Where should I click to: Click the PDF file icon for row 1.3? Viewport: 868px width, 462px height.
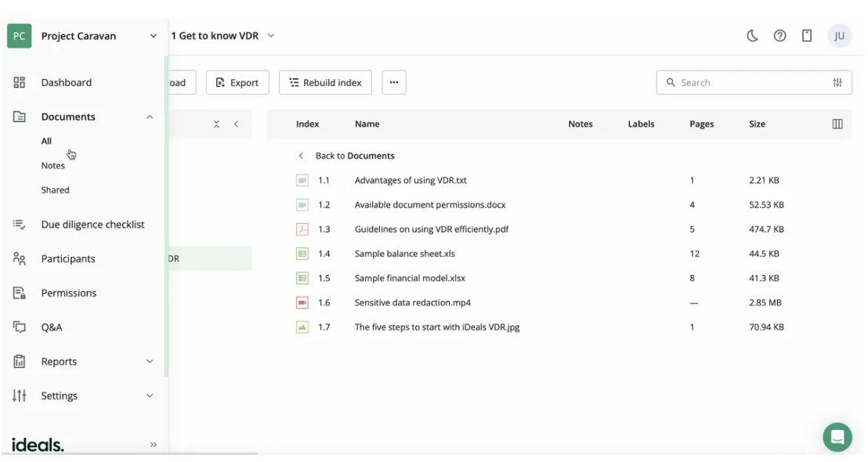(x=302, y=229)
